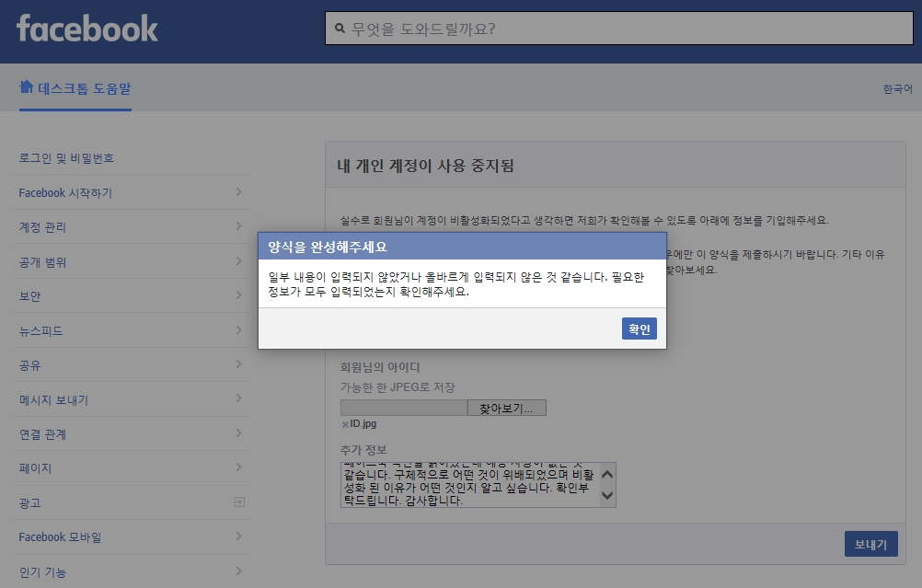Select 연결 관계 in sidebar
Viewport: 922px width, 588px height.
42,434
